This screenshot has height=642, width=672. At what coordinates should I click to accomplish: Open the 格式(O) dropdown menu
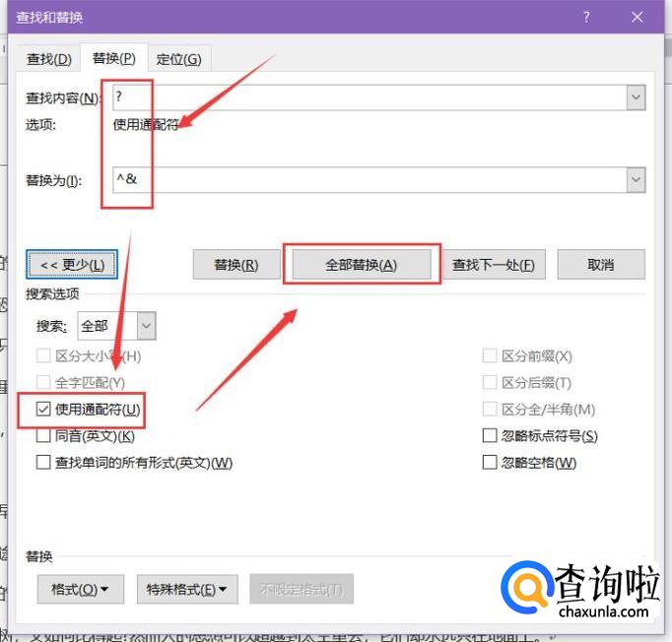pyautogui.click(x=81, y=590)
